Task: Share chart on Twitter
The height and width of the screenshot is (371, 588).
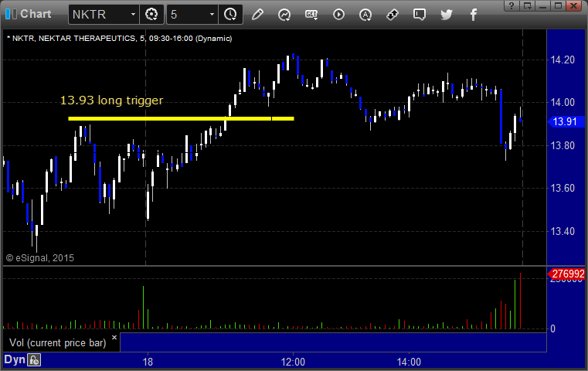Action: click(447, 15)
